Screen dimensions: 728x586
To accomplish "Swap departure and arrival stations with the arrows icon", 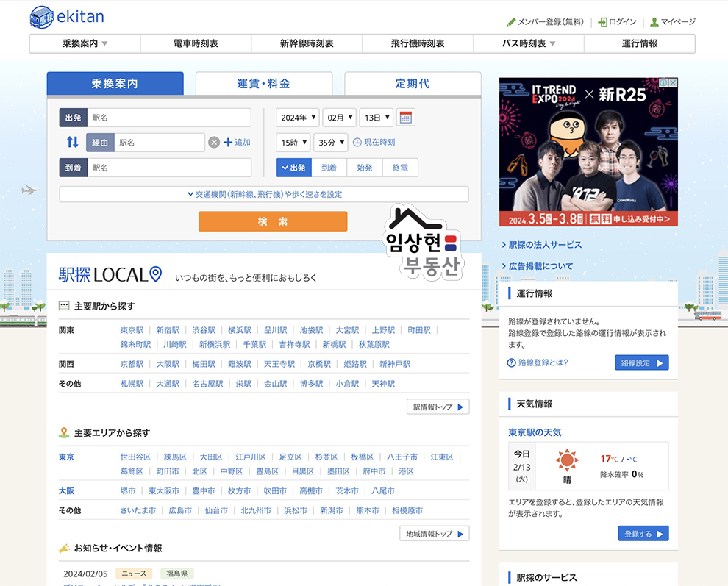I will [x=72, y=142].
